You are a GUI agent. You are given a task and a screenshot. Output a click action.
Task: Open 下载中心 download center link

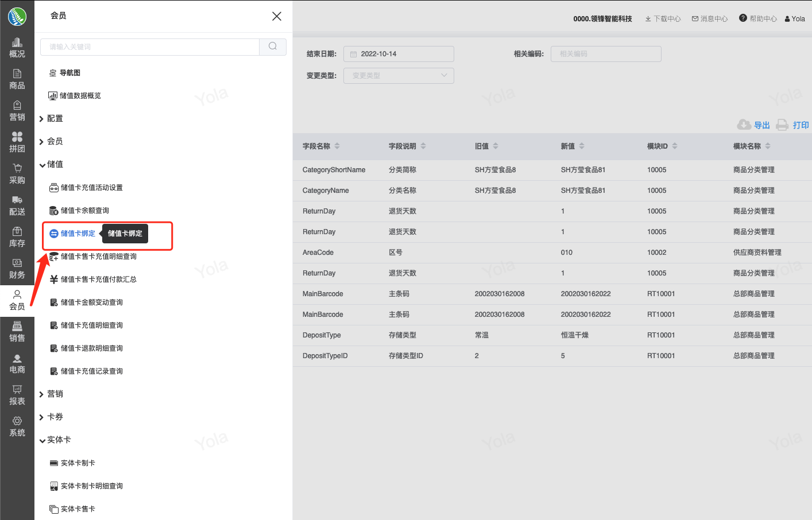(667, 19)
